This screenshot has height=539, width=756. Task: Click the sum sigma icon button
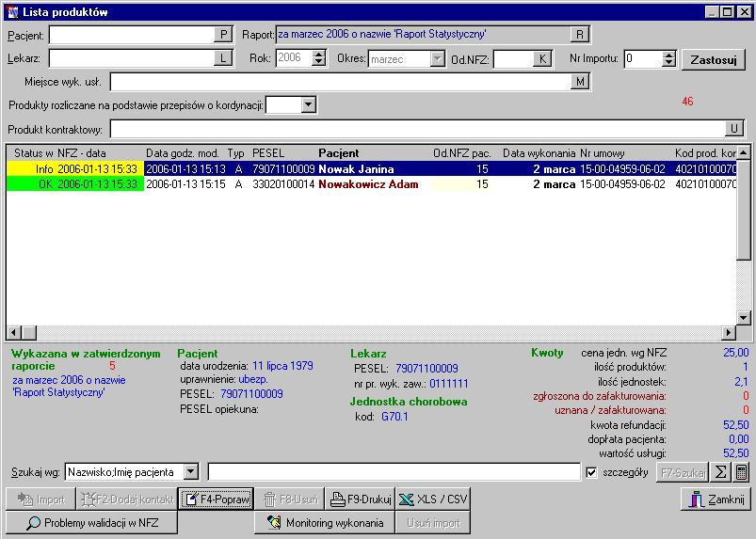[720, 472]
